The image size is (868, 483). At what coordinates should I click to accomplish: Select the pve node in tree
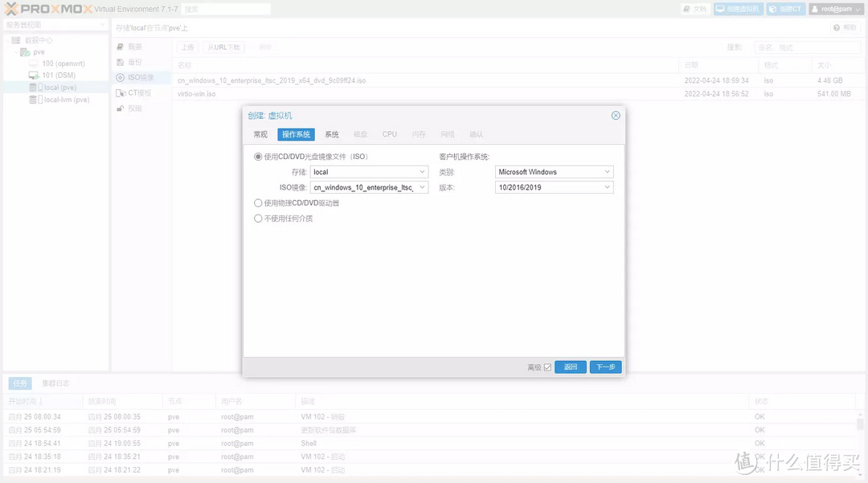39,52
